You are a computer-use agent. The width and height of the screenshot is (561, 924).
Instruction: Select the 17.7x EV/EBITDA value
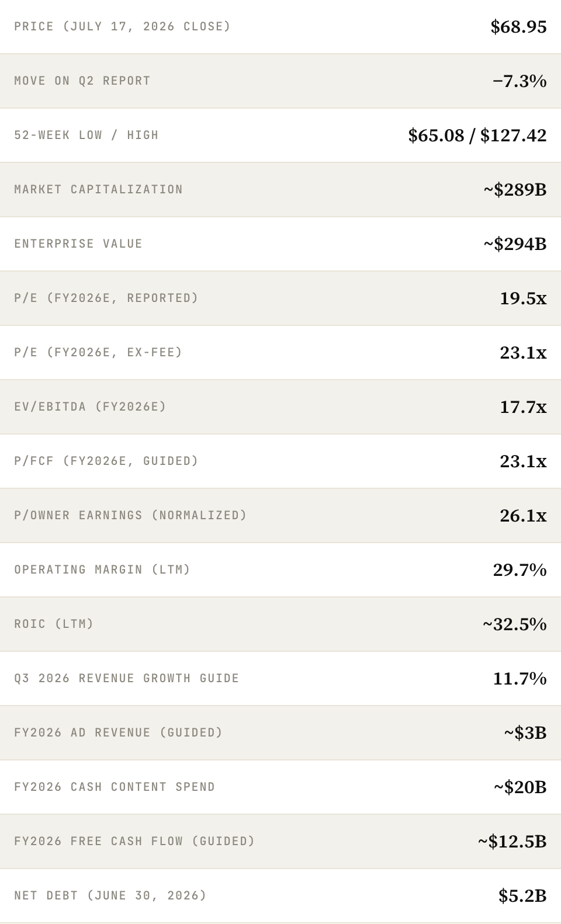tap(523, 407)
